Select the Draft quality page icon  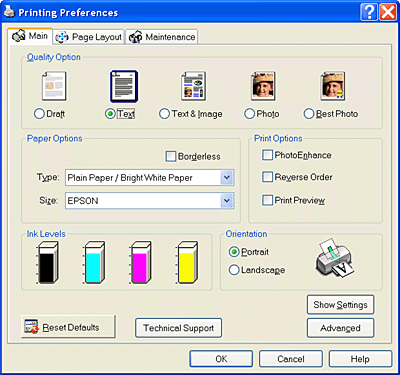(x=54, y=86)
